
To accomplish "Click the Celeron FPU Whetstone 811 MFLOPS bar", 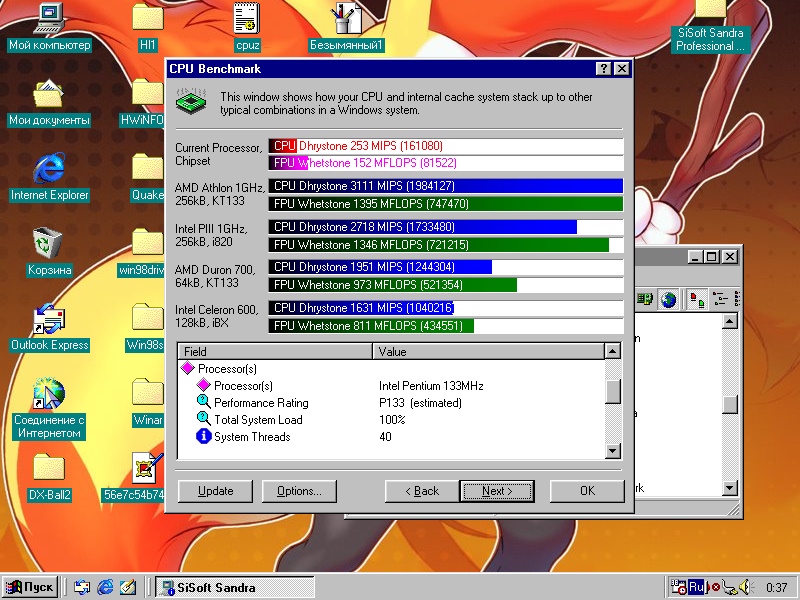I will point(446,326).
